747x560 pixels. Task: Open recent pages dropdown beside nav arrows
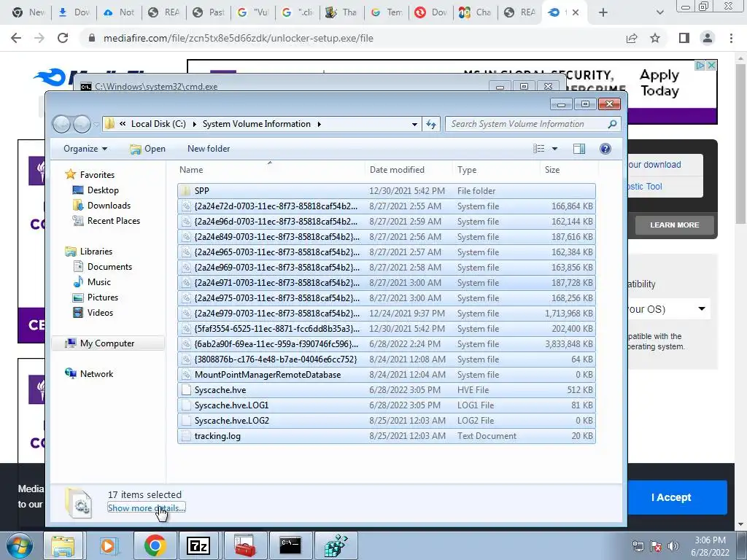(97, 125)
